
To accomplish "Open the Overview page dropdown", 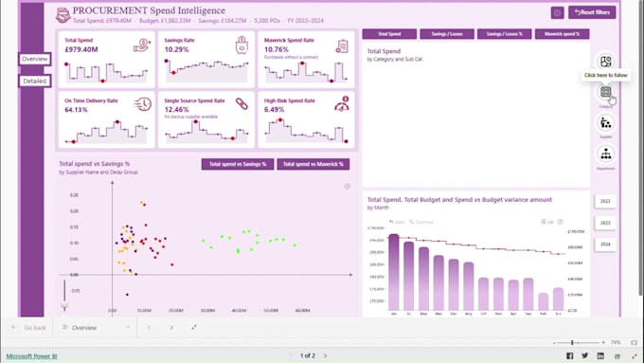I will [96, 328].
